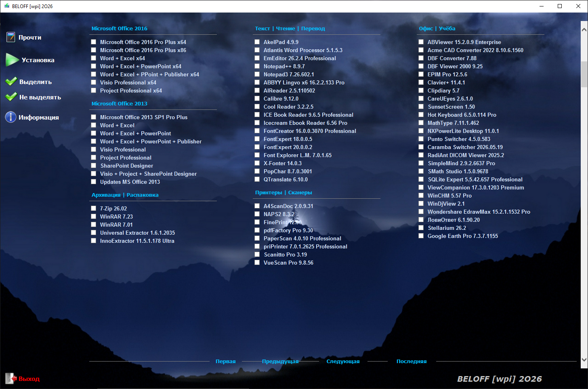Tick the SharePoint Designer checkbox
The height and width of the screenshot is (389, 588).
click(x=94, y=166)
